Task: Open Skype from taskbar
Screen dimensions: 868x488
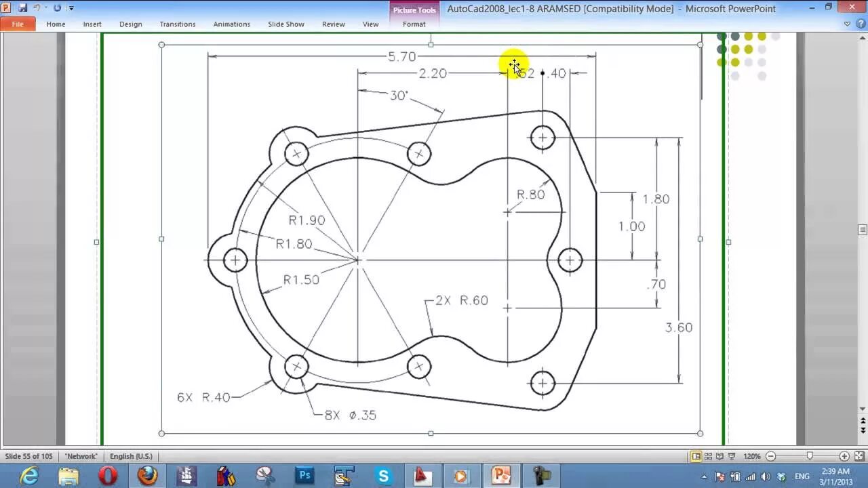Action: click(383, 476)
